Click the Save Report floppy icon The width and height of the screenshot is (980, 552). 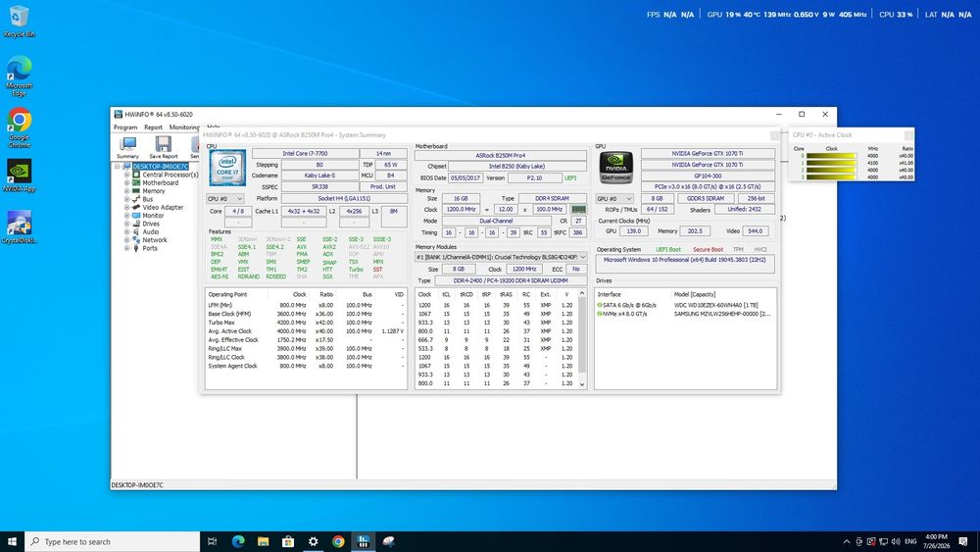pyautogui.click(x=163, y=147)
